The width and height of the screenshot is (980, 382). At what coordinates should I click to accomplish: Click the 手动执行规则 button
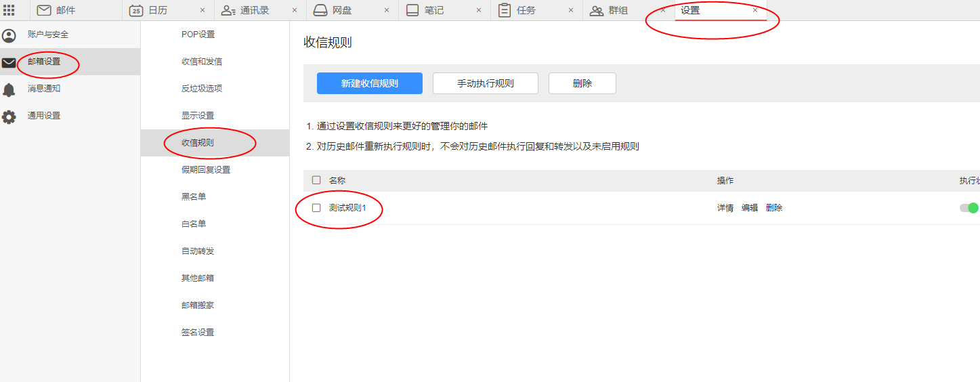click(x=486, y=83)
